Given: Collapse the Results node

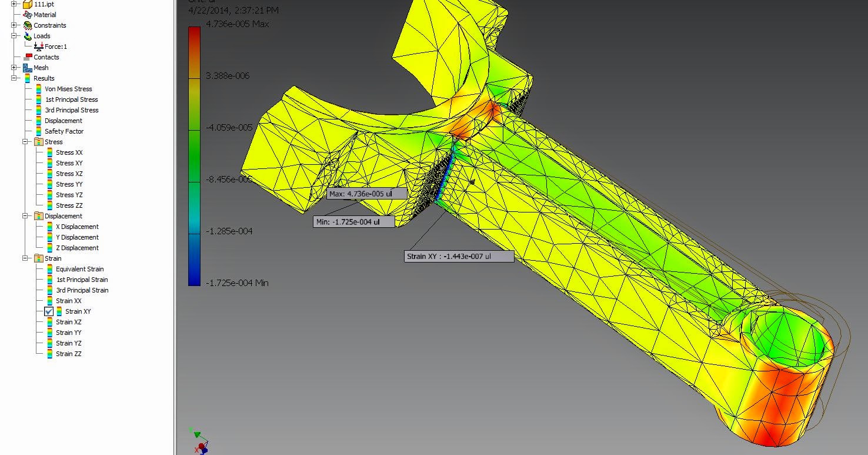Looking at the screenshot, I should [x=14, y=78].
